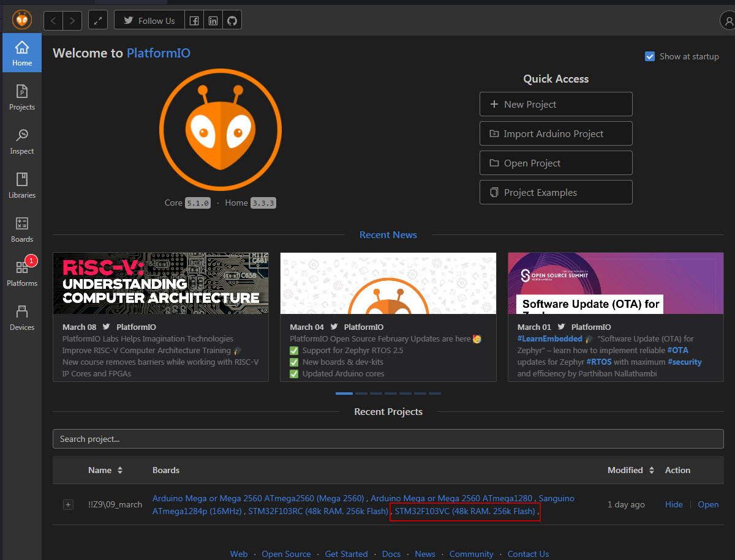This screenshot has height=560, width=735.
Task: Click the fullscreen expand arrows icon
Action: coord(98,21)
